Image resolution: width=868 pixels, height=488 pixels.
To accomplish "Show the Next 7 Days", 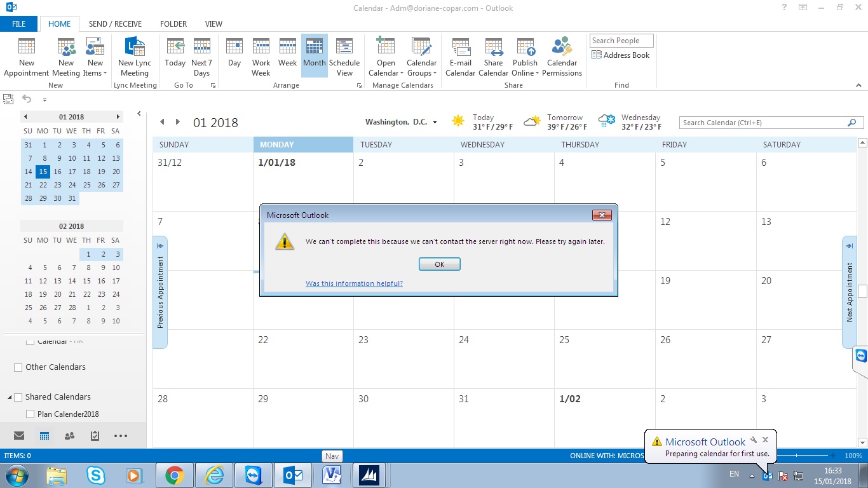I will [x=201, y=57].
